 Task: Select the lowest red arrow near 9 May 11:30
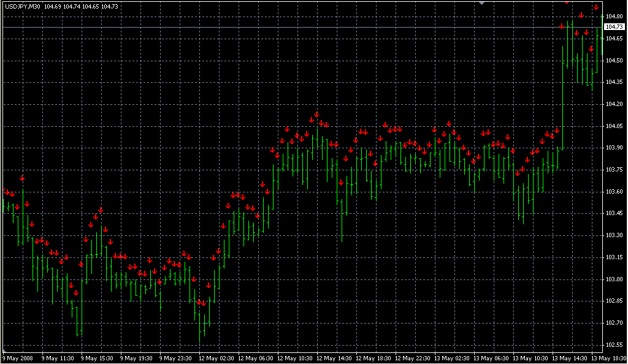(x=76, y=292)
